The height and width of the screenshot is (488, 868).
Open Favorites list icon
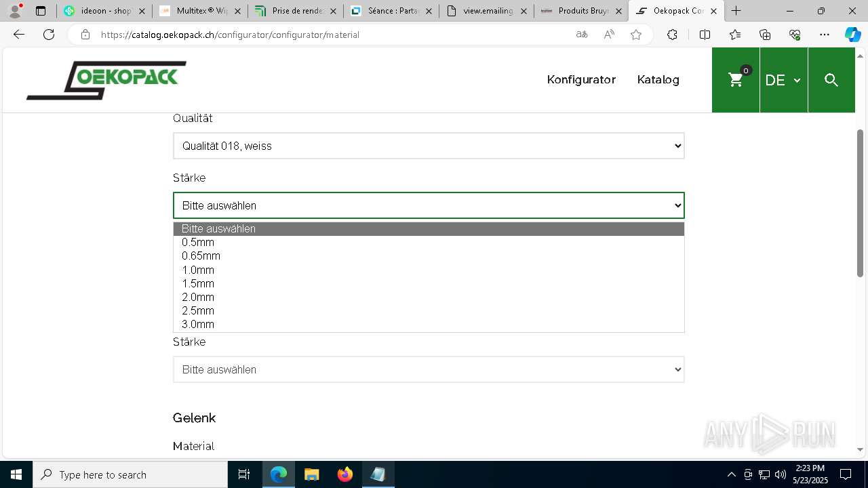[x=735, y=35]
